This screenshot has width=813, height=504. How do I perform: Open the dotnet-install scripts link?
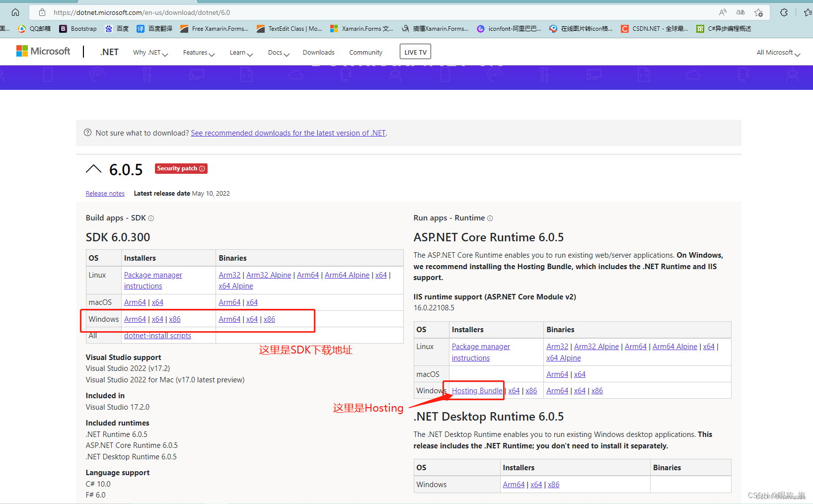coord(157,336)
